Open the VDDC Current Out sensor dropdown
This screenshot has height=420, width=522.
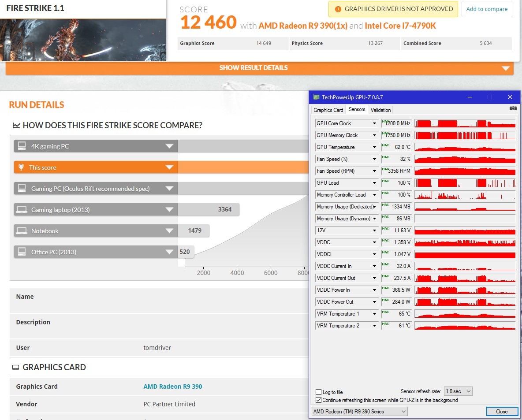(374, 278)
